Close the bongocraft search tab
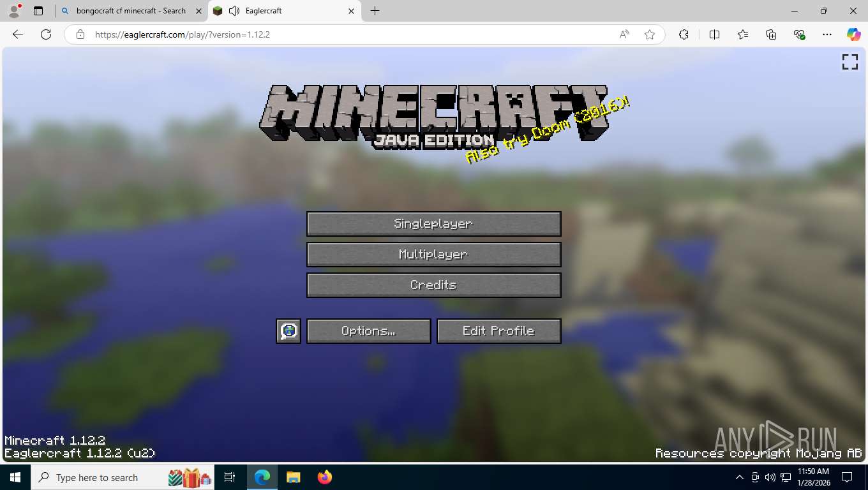Viewport: 868px width, 490px height. pyautogui.click(x=198, y=11)
